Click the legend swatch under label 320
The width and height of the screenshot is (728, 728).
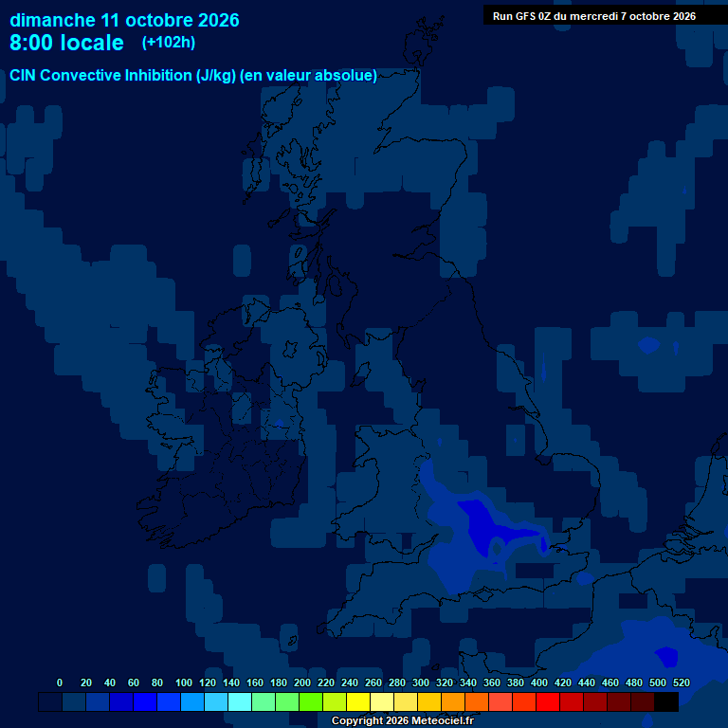coord(429,701)
